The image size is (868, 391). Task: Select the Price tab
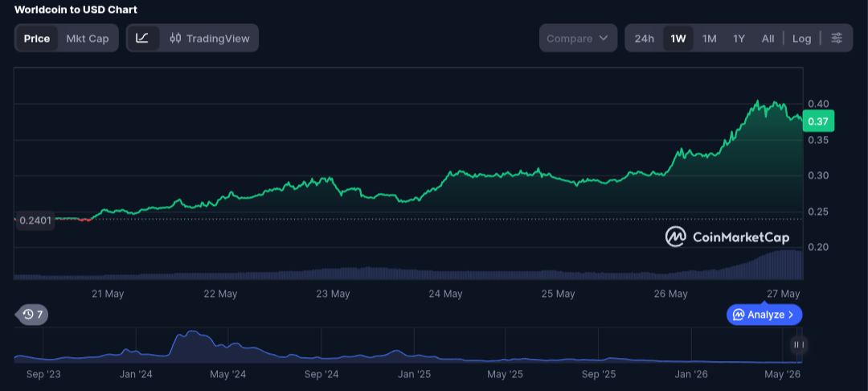pos(37,38)
